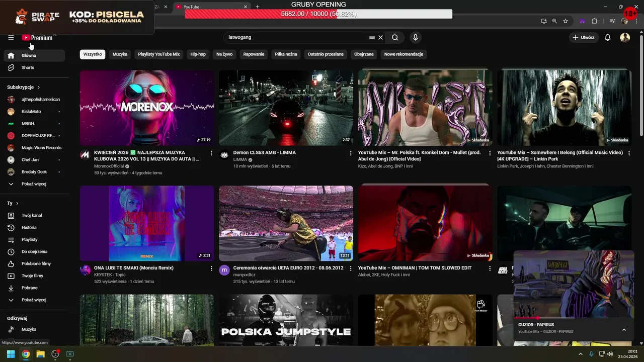Viewport: 644px width, 362px height.
Task: Open options for Ceremonia otwarcia UEFA EURO video
Action: coord(351,268)
